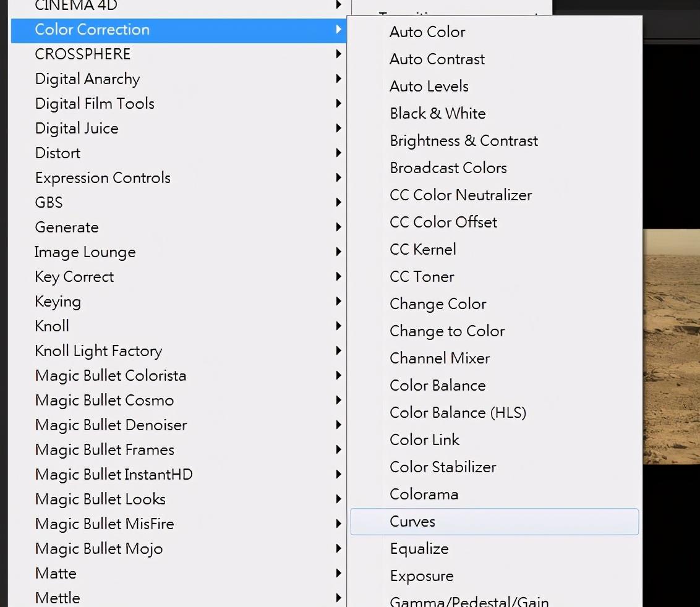This screenshot has width=700, height=607.
Task: Select the Change to Color effect
Action: [447, 331]
